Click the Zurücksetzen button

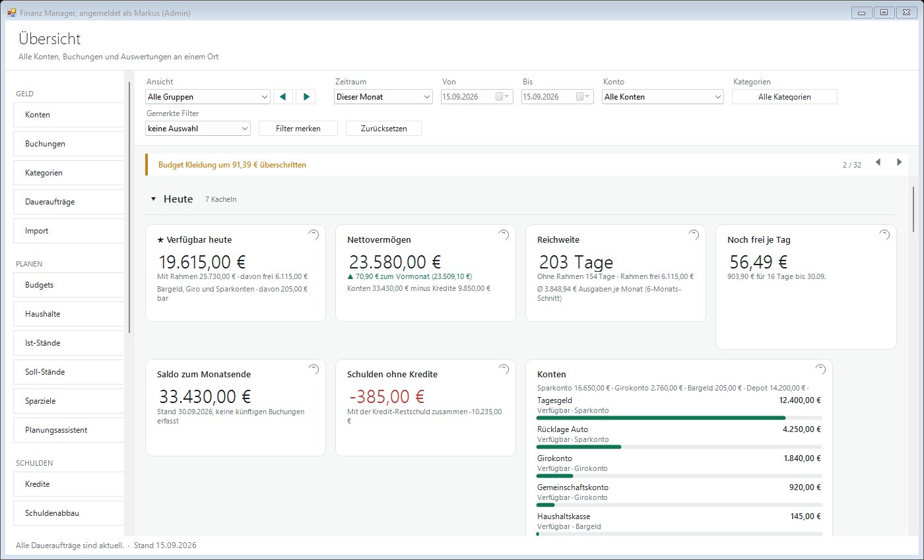383,129
